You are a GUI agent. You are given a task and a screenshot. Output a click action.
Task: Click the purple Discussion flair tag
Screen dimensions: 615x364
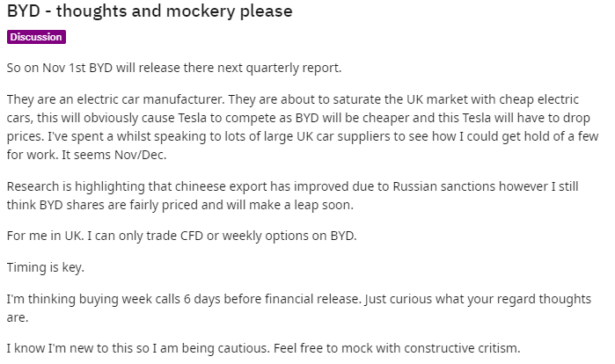coord(36,37)
